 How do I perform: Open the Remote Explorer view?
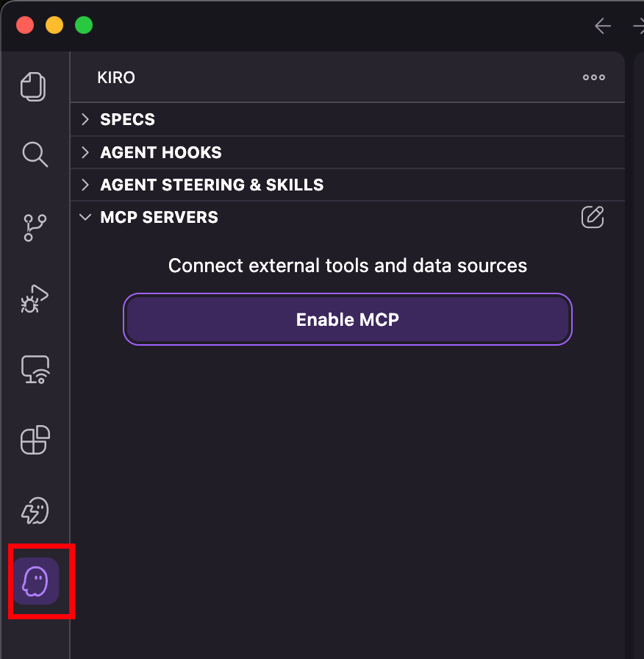pos(35,370)
